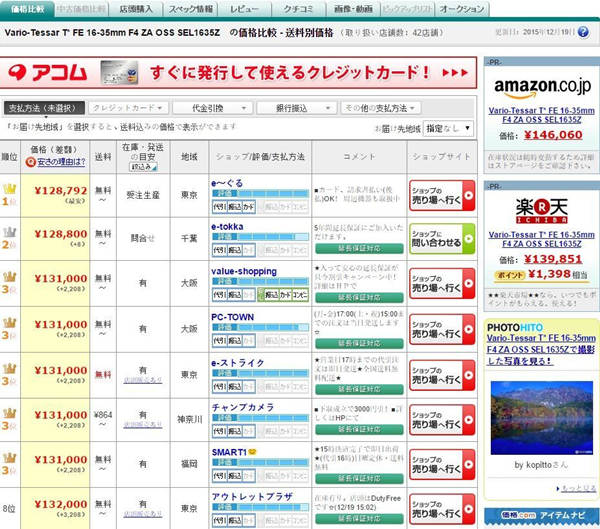The height and width of the screenshot is (529, 600).
Task: Switch to the クチコミ tab
Action: click(x=299, y=9)
